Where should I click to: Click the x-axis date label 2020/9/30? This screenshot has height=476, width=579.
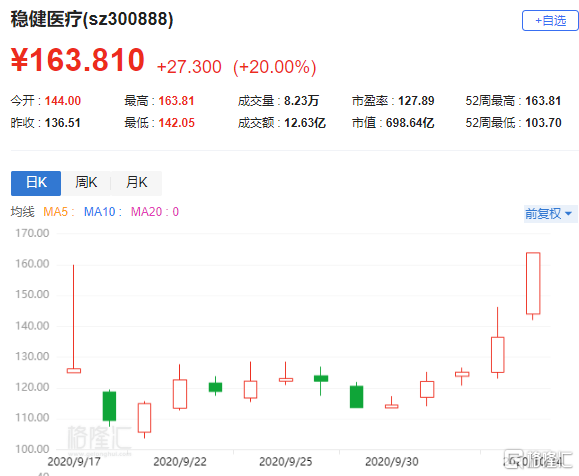392,462
